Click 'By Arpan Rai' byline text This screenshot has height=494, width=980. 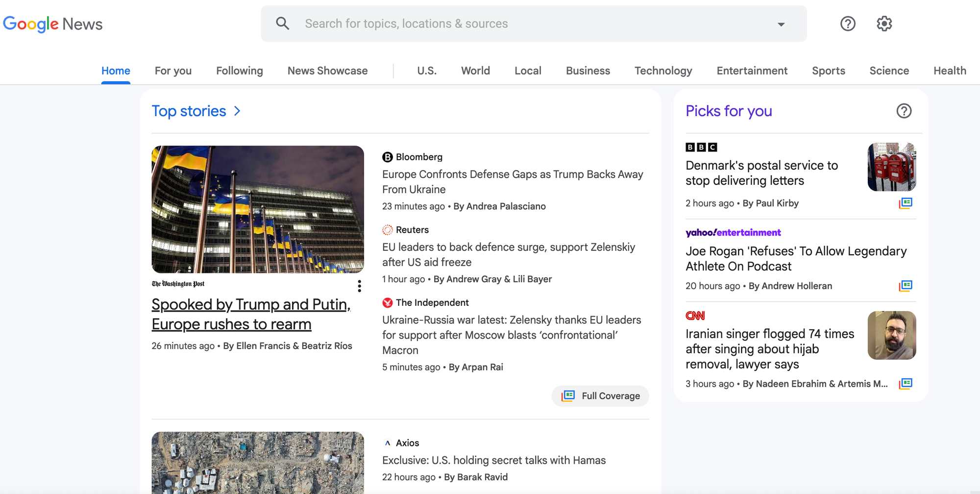click(x=476, y=367)
